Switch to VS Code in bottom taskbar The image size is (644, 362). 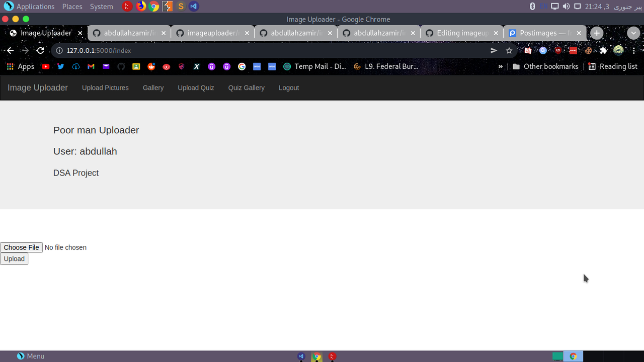click(301, 356)
